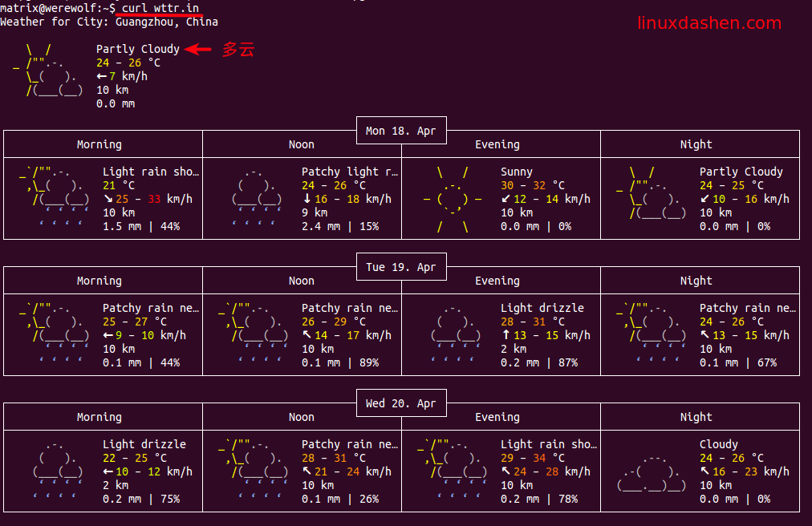Open the linuxdashen.com watermark link
This screenshot has width=812, height=526.
708,24
